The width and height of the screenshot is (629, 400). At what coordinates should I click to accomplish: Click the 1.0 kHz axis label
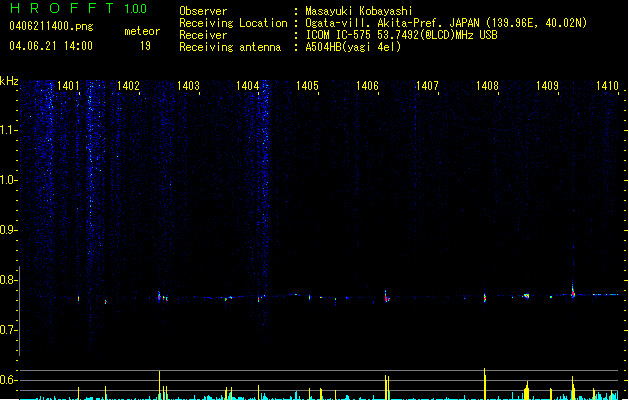9,180
